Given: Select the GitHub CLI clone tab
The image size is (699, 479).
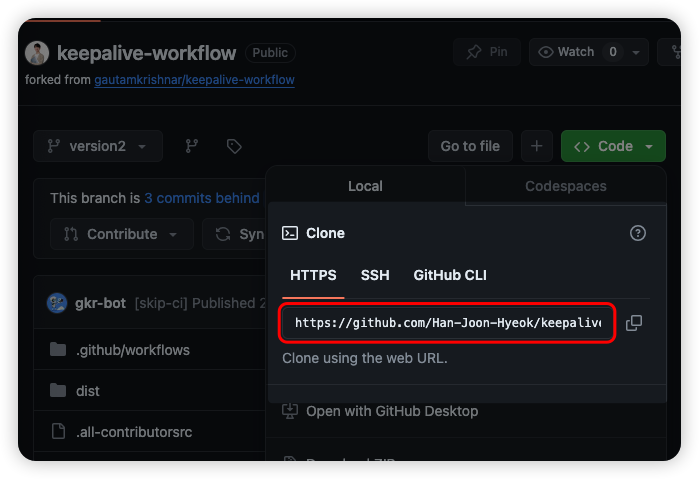Looking at the screenshot, I should coord(450,275).
